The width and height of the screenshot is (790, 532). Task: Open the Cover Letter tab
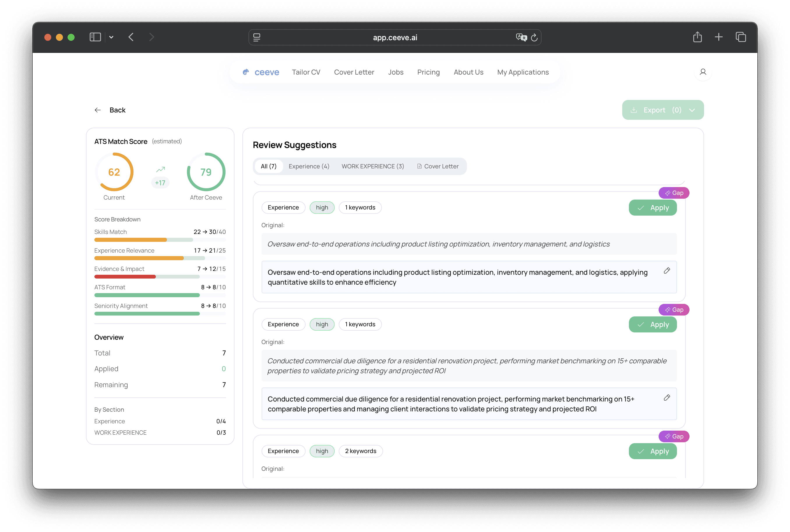(x=438, y=166)
